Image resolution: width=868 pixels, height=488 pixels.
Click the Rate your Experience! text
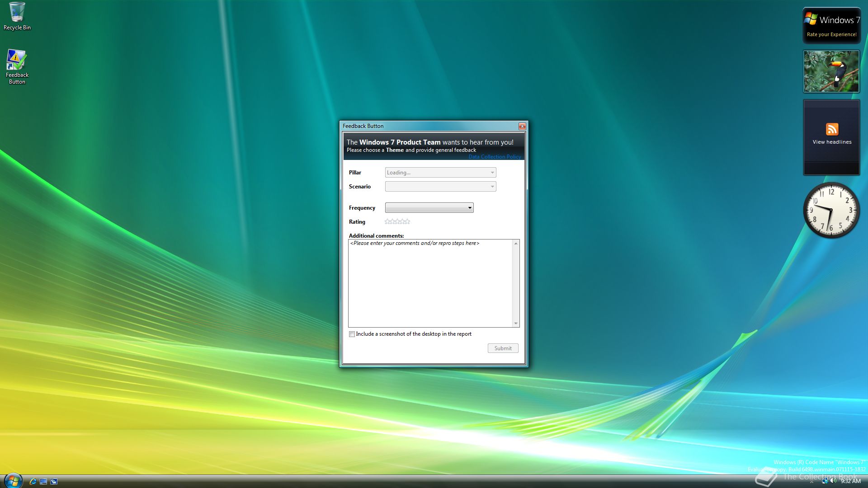point(831,34)
